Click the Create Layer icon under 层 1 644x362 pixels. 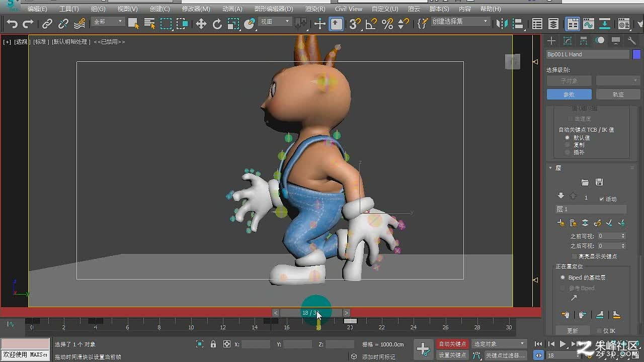coord(561,223)
